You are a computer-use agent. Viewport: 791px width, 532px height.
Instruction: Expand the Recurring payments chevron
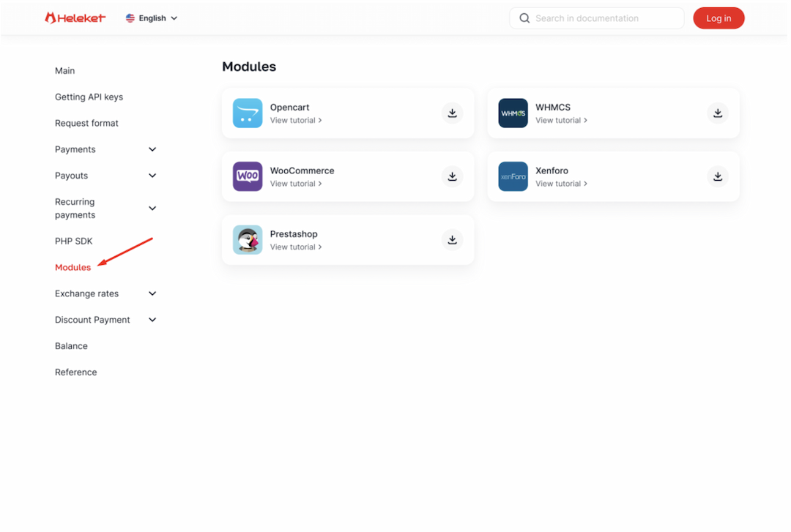pyautogui.click(x=152, y=209)
